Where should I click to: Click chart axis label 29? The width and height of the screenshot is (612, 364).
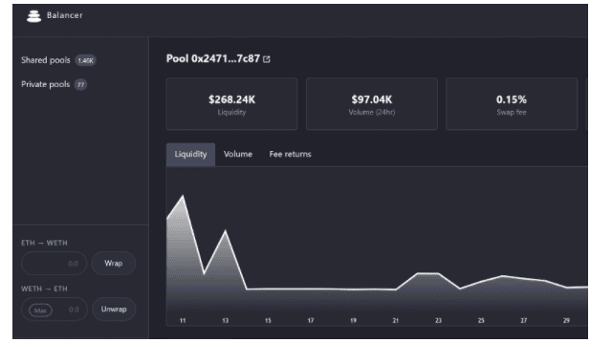point(566,320)
